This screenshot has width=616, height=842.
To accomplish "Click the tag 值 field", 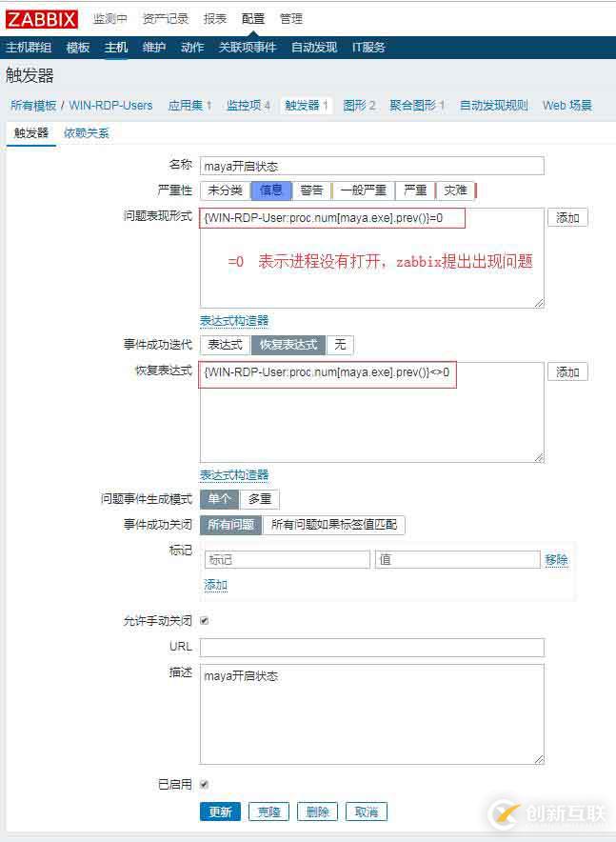I will 457,560.
